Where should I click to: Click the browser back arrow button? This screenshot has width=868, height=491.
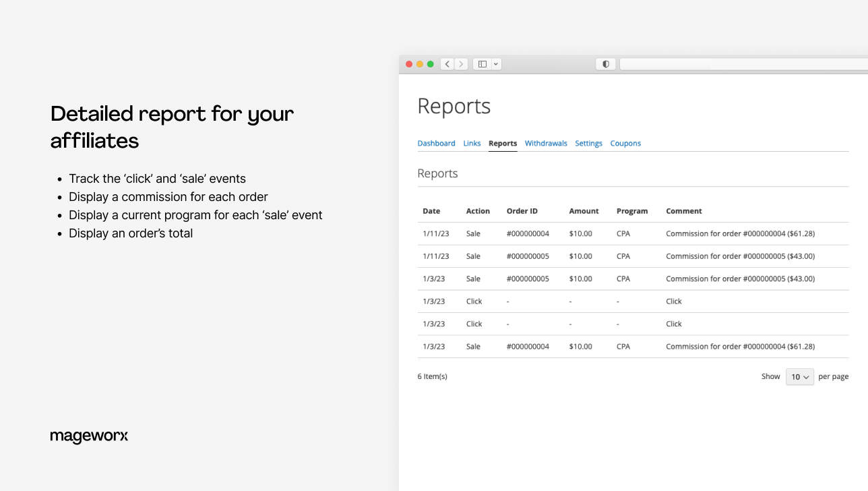[x=447, y=64]
